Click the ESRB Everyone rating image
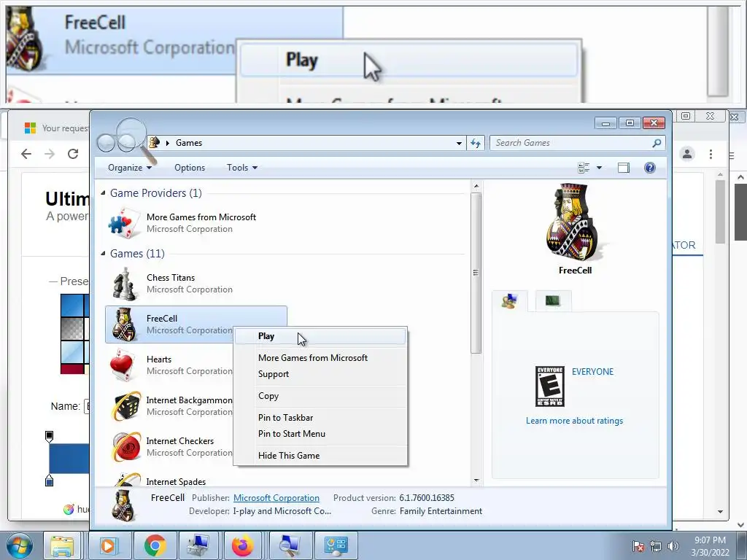The image size is (747, 560). pos(550,386)
